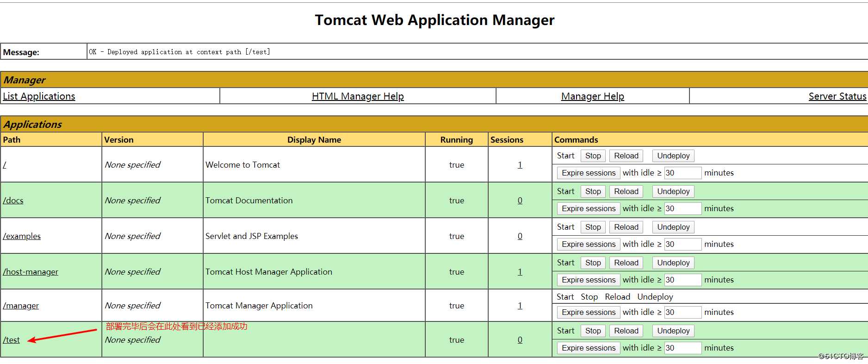Screen dimensions: 868x364
Task: Undeploy the /docs application
Action: coord(673,192)
